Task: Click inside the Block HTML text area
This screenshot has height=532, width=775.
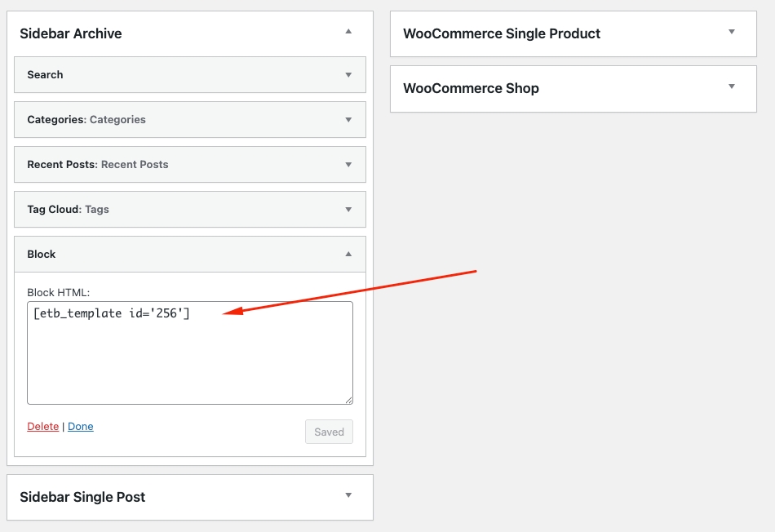Action: 189,359
